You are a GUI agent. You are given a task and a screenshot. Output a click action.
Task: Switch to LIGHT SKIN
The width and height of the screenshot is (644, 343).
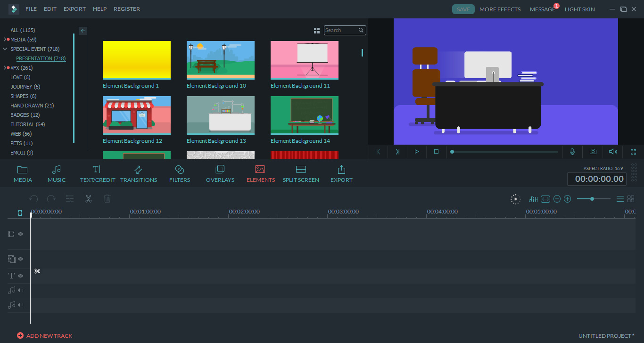coord(580,9)
